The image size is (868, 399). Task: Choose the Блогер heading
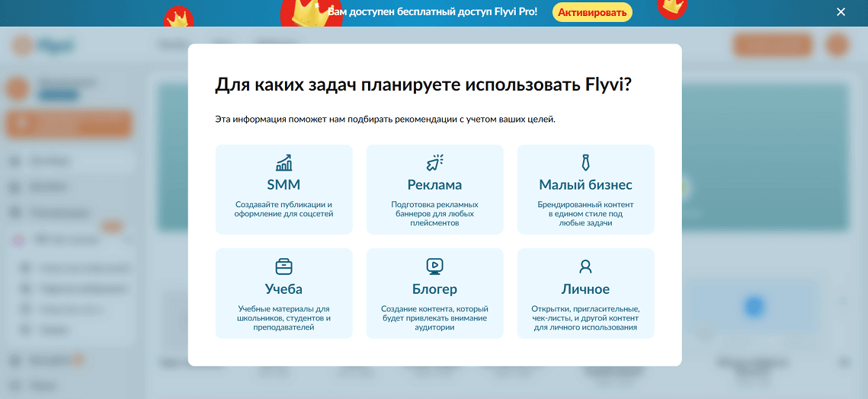434,289
